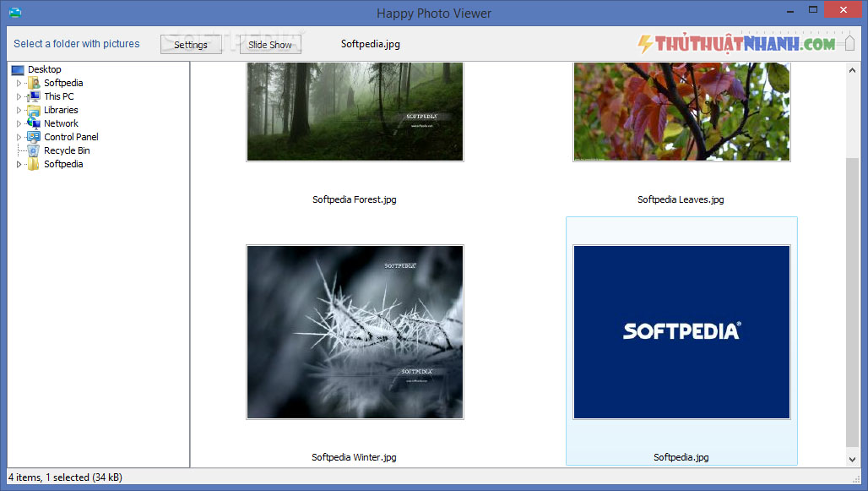Open the Settings button
This screenshot has height=491, width=868.
(x=191, y=44)
